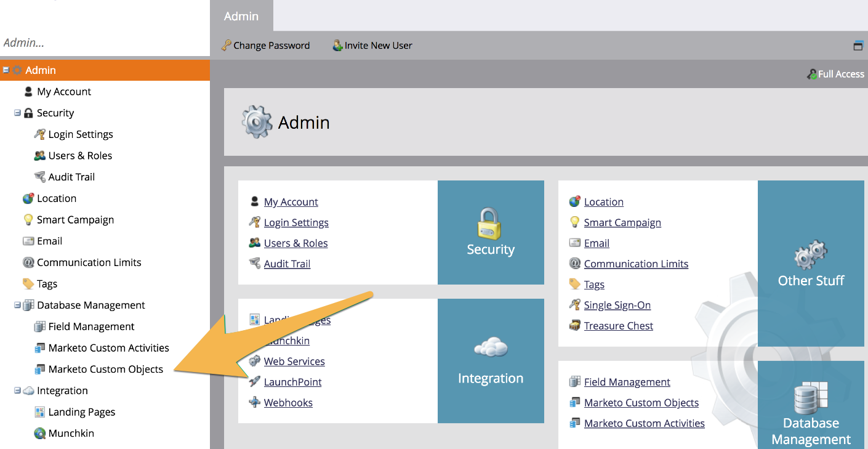This screenshot has width=868, height=449.
Task: Collapse the Security tree section
Action: click(18, 113)
